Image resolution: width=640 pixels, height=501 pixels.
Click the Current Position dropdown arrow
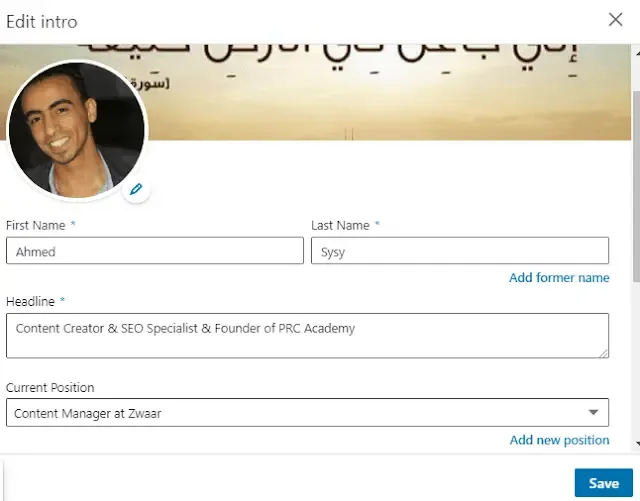pyautogui.click(x=593, y=412)
